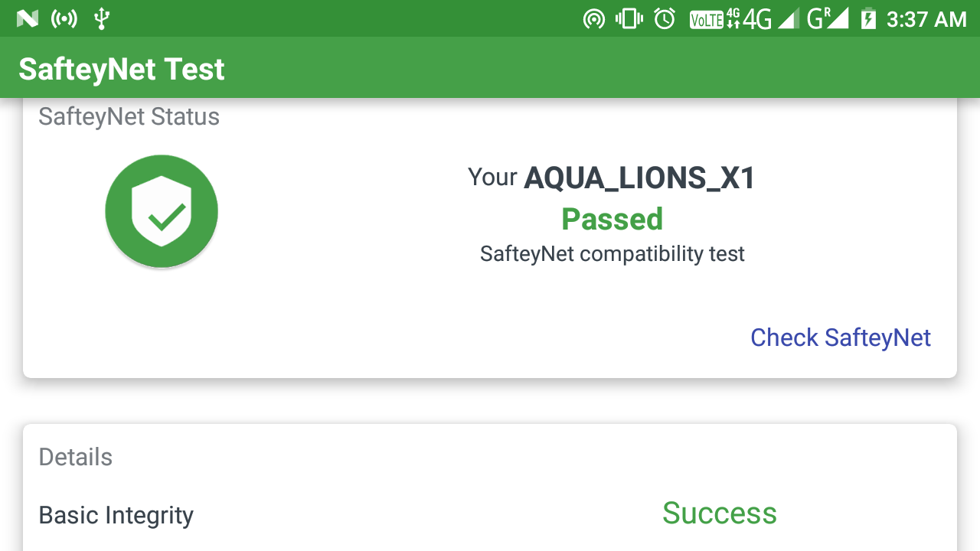
Task: Tap the SafteyNet Test app title
Action: click(122, 70)
